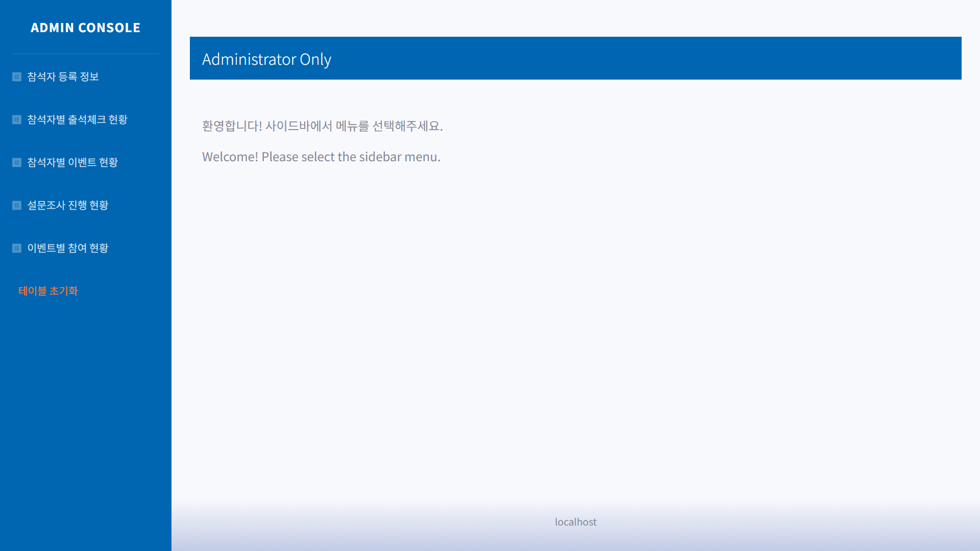The image size is (980, 551).
Task: Click the English Welcome sidebar menu text
Action: click(x=321, y=157)
